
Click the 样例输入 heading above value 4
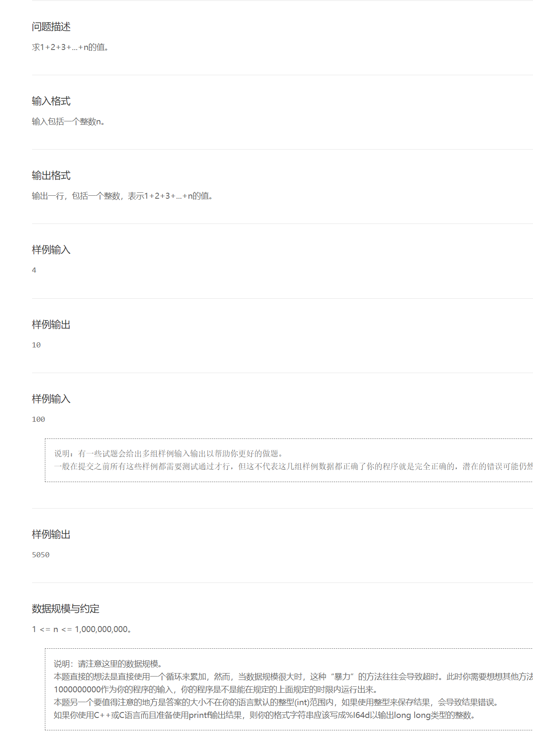tap(51, 250)
